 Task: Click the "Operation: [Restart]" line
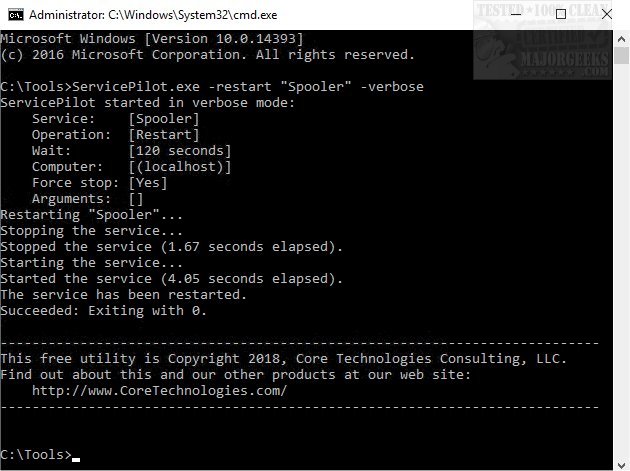point(115,135)
